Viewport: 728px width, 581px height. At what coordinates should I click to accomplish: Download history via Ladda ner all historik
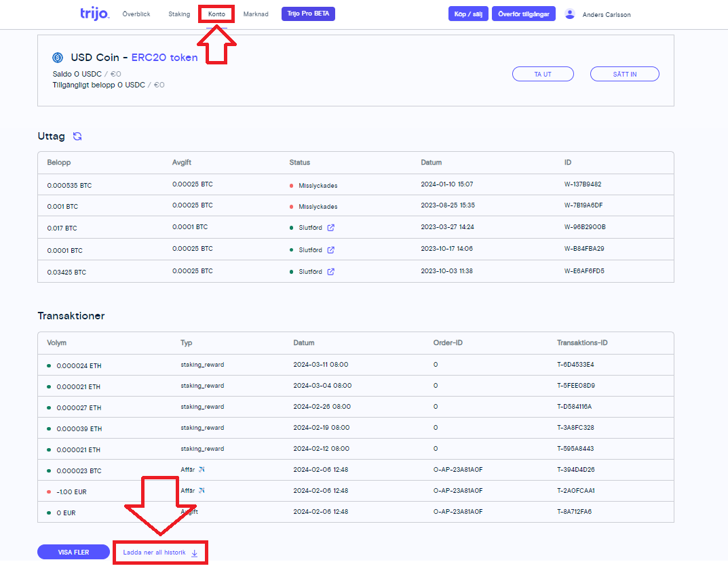click(160, 553)
